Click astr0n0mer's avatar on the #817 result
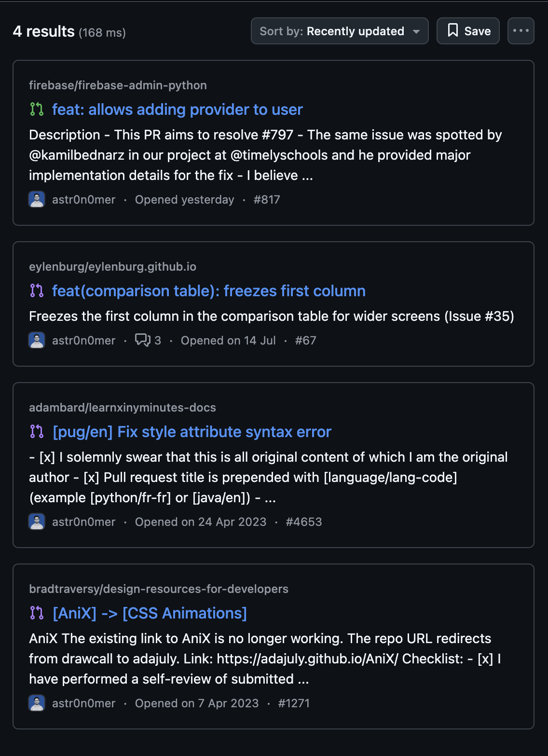548x756 pixels. pos(36,199)
